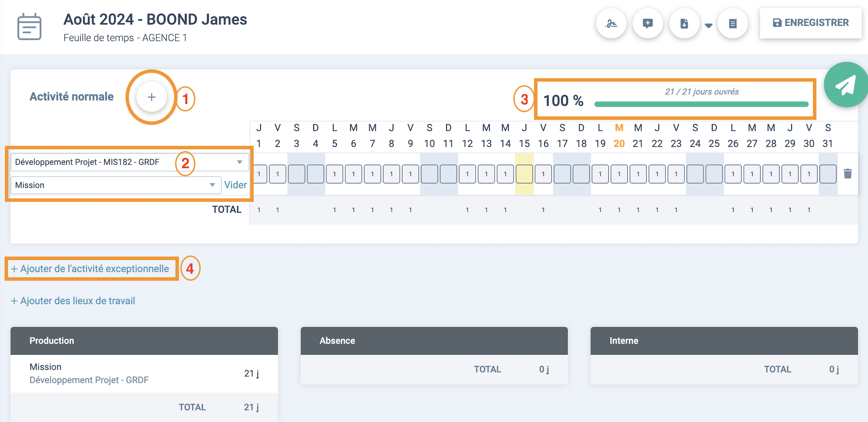Click the green paper plane send button
This screenshot has height=422, width=868.
846,85
